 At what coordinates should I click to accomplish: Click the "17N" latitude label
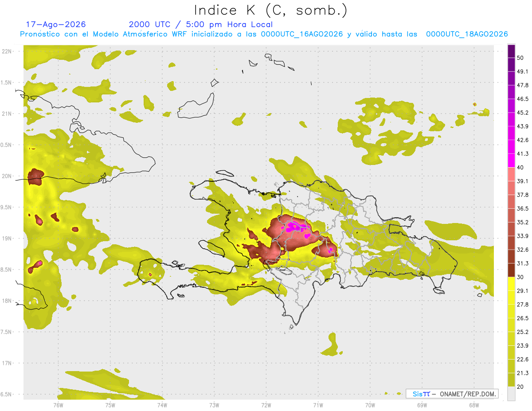point(7,363)
